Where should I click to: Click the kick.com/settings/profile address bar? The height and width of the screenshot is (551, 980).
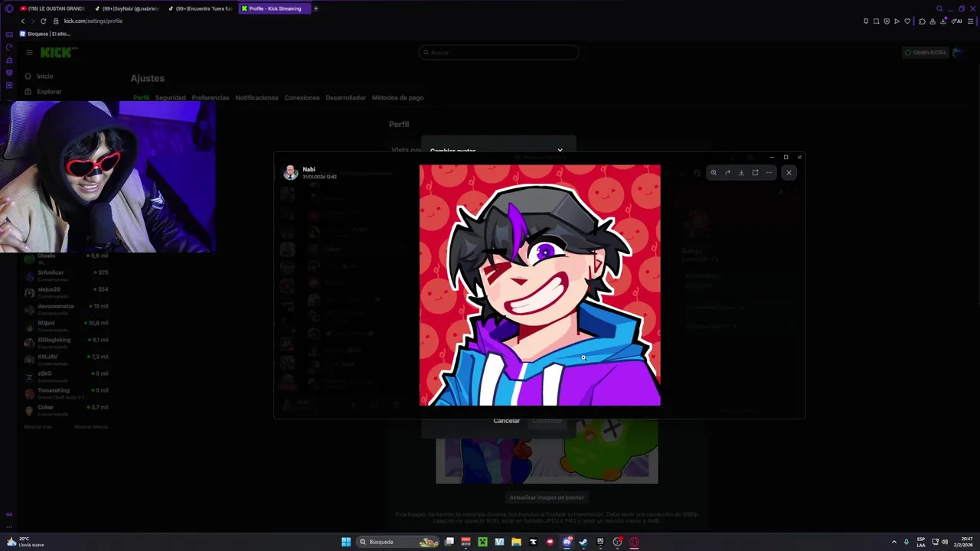tap(93, 21)
